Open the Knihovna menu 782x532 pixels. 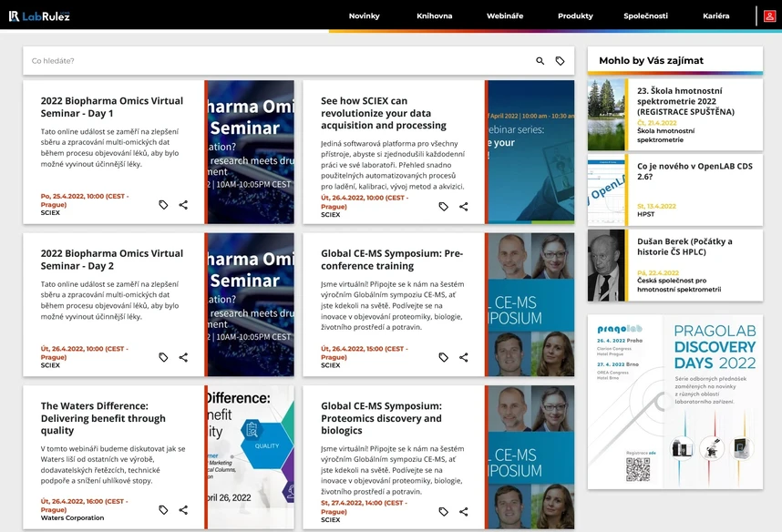coord(435,16)
